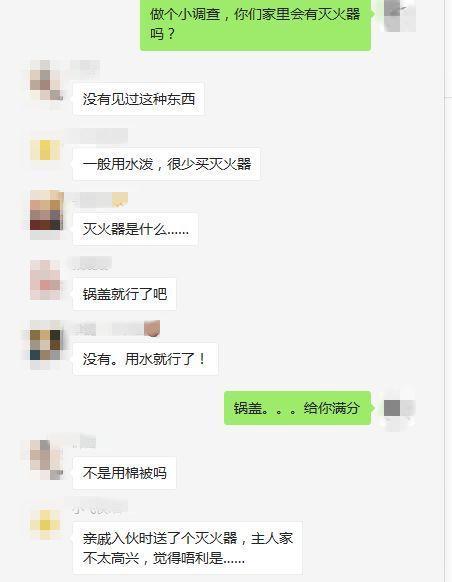Click the sender avatar beside the survey question
The width and height of the screenshot is (452, 582).
[x=399, y=16]
